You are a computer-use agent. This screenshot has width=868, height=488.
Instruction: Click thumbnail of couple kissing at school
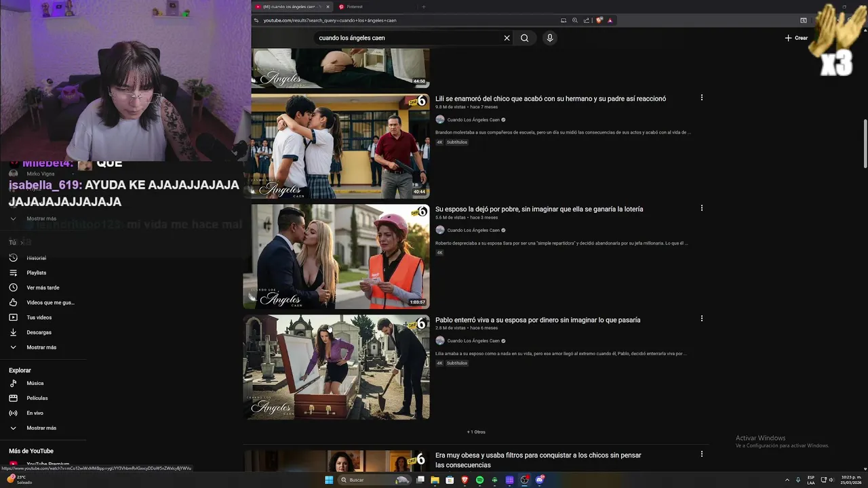click(340, 146)
